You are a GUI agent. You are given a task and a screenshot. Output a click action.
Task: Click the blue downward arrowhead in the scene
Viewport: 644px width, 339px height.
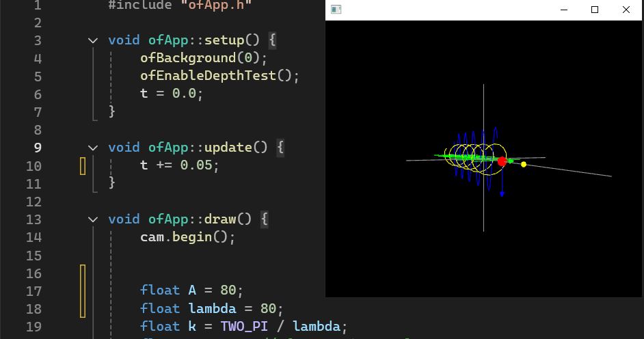(x=502, y=194)
